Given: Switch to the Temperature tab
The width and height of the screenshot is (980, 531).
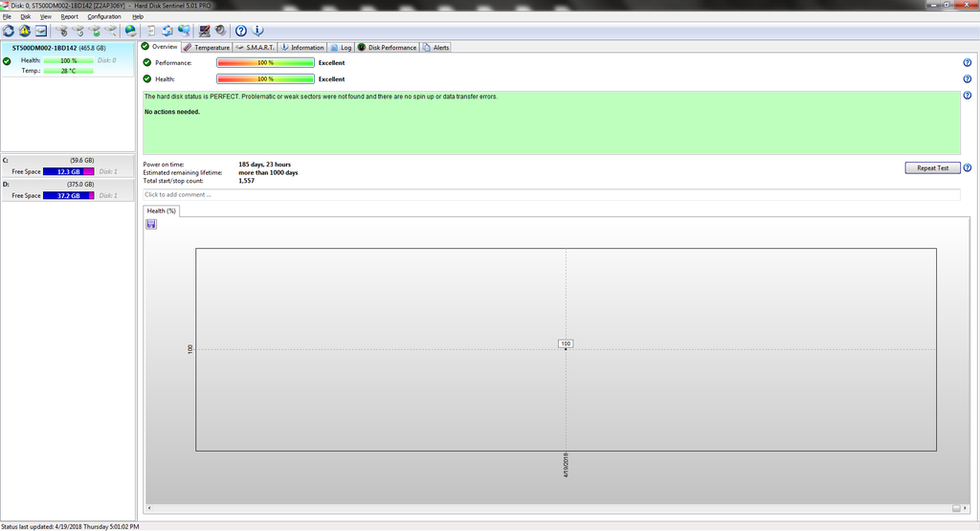Looking at the screenshot, I should [207, 48].
